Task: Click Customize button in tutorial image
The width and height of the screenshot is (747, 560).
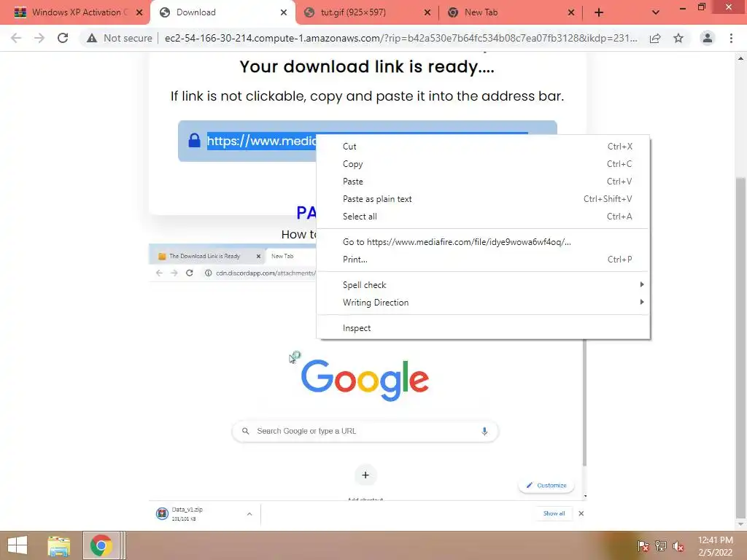Action: pyautogui.click(x=546, y=485)
